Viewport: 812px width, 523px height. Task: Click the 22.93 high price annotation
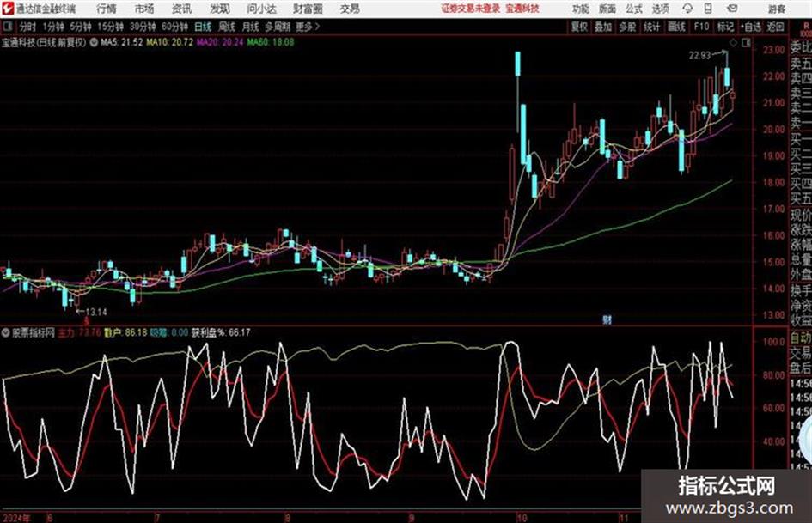[x=699, y=55]
